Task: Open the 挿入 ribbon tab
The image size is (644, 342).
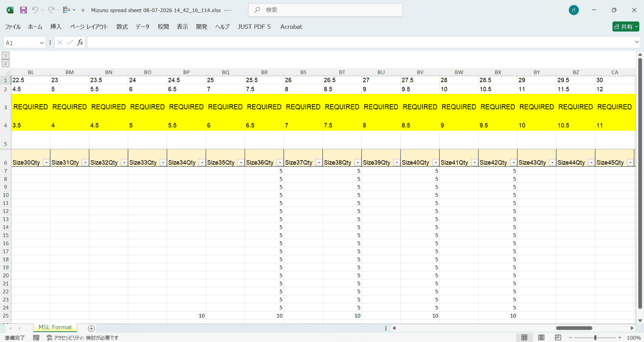Action: 56,27
